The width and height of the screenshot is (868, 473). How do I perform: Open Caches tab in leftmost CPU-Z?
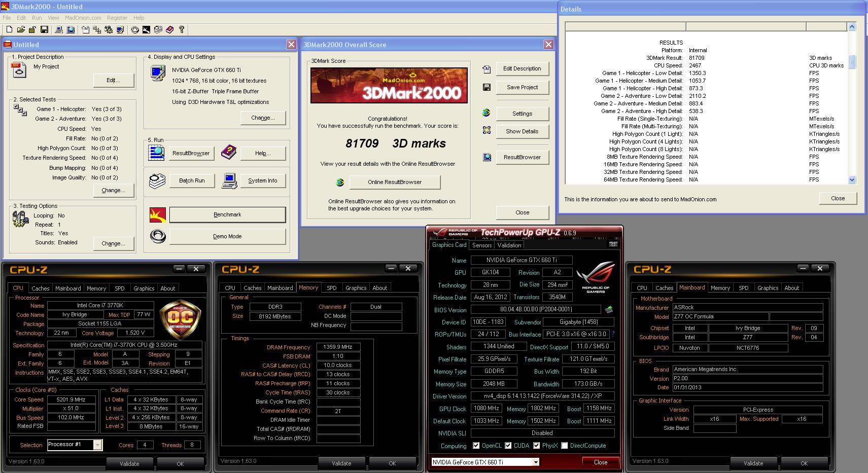pos(41,288)
